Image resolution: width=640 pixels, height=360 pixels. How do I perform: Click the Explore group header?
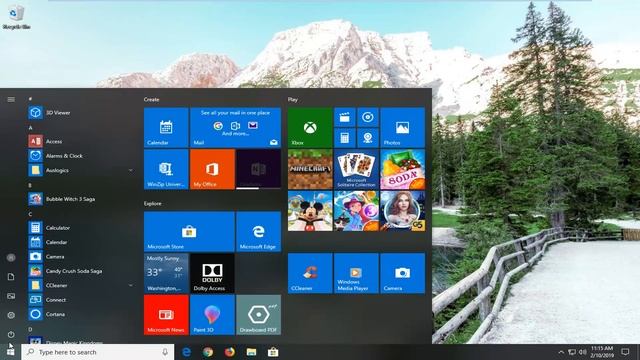[153, 203]
